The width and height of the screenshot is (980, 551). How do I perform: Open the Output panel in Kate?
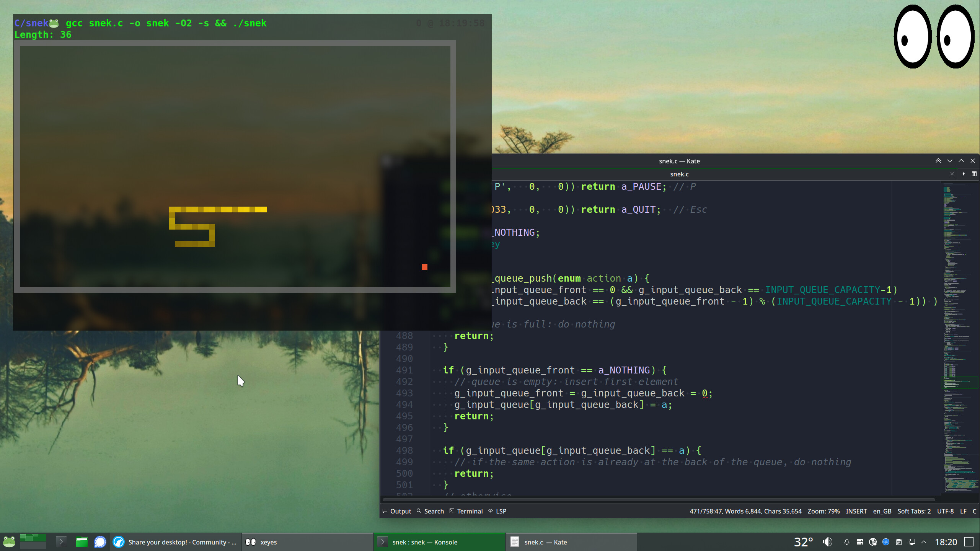click(396, 511)
